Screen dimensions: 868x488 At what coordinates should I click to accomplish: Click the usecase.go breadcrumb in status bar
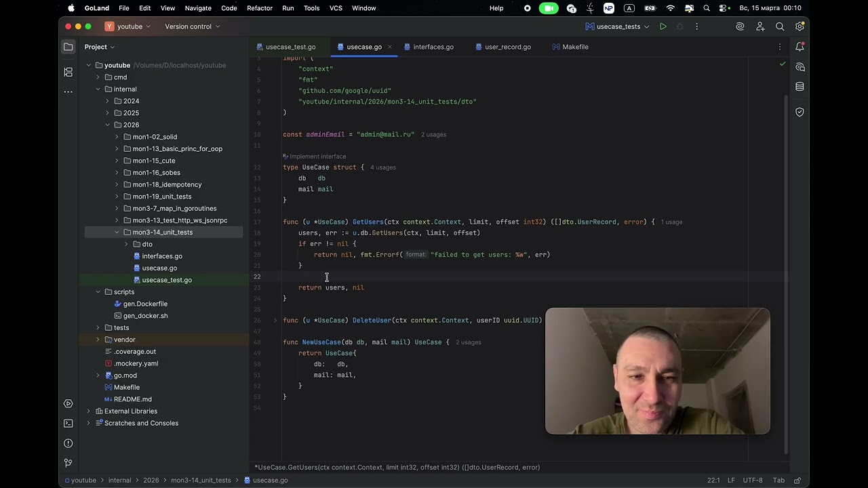pos(266,480)
